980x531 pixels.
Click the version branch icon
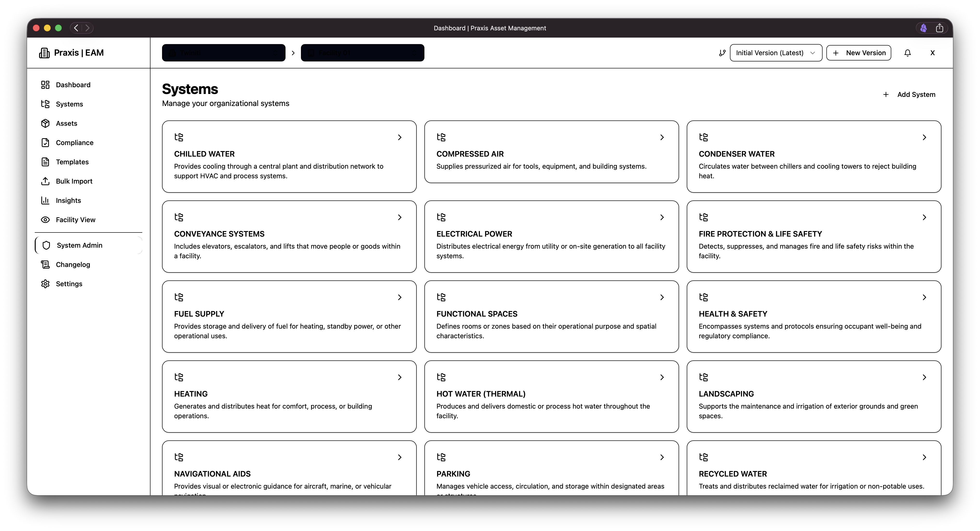(x=722, y=53)
